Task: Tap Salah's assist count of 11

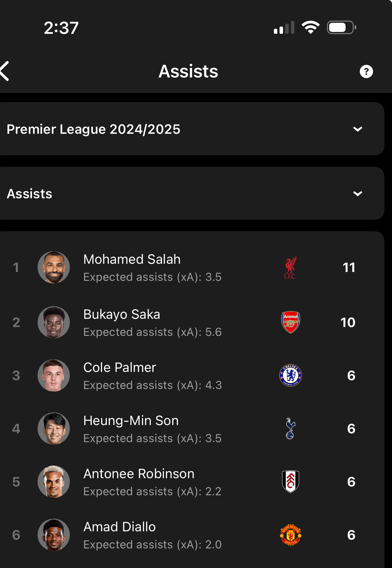Action: point(349,268)
